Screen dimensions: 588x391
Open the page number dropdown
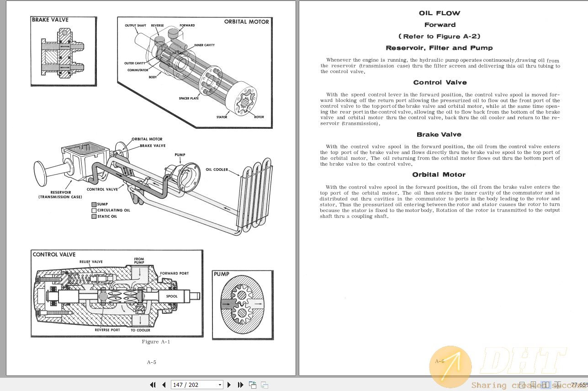[x=220, y=385]
